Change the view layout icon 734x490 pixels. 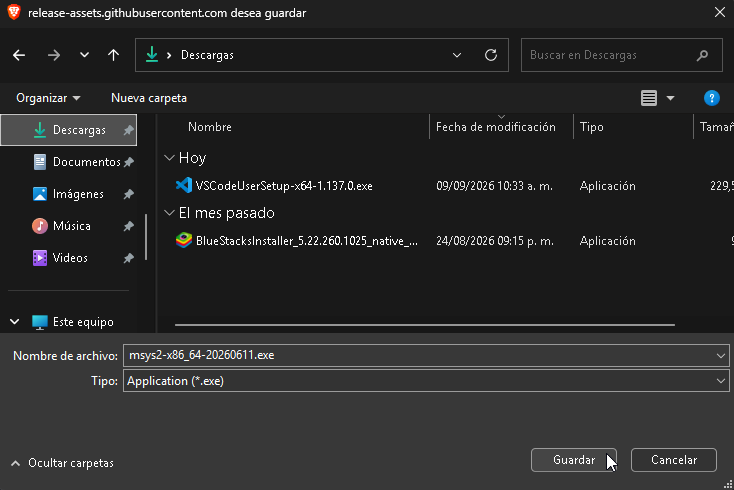(649, 98)
